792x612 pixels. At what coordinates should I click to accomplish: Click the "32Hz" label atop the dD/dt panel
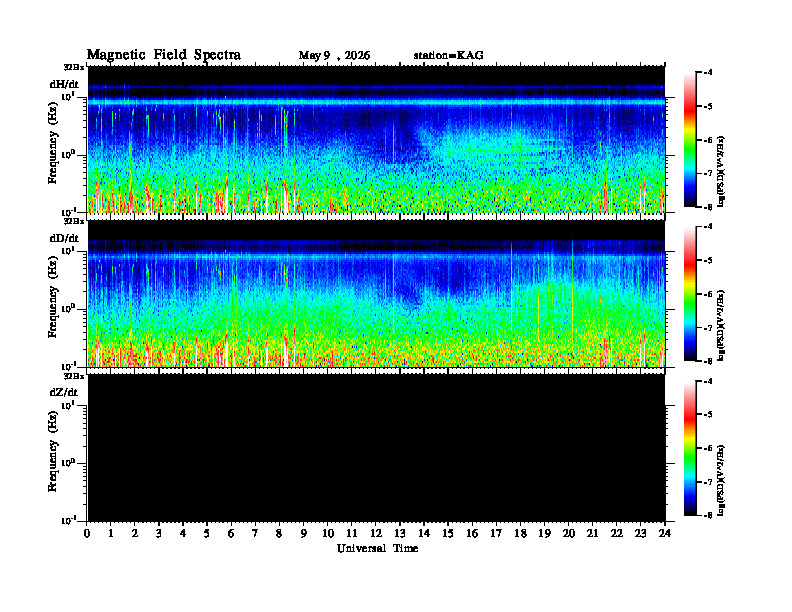click(73, 221)
